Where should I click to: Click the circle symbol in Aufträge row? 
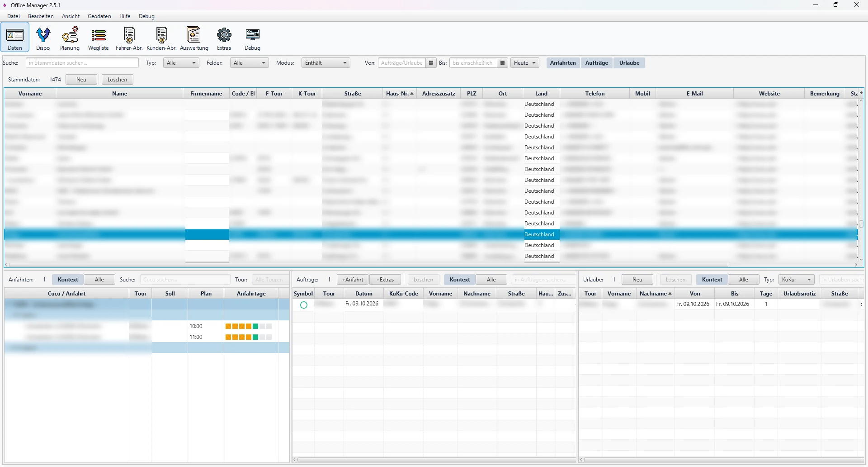pyautogui.click(x=304, y=305)
